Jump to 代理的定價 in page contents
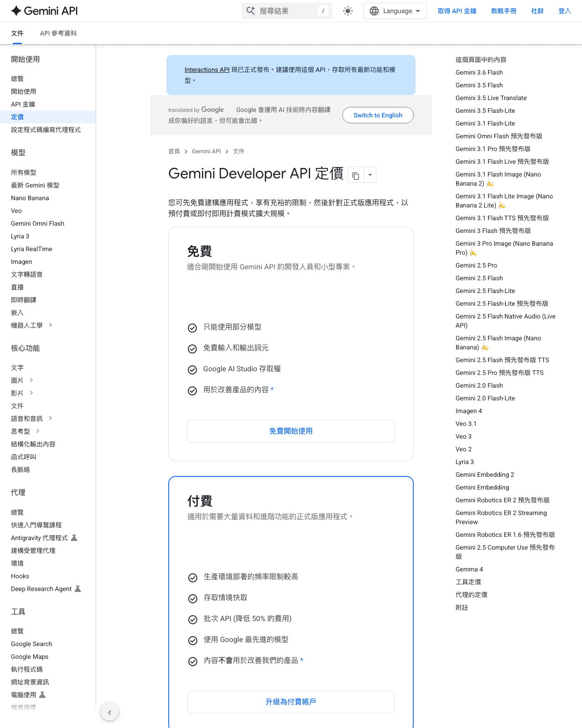This screenshot has width=582, height=728. coord(472,595)
